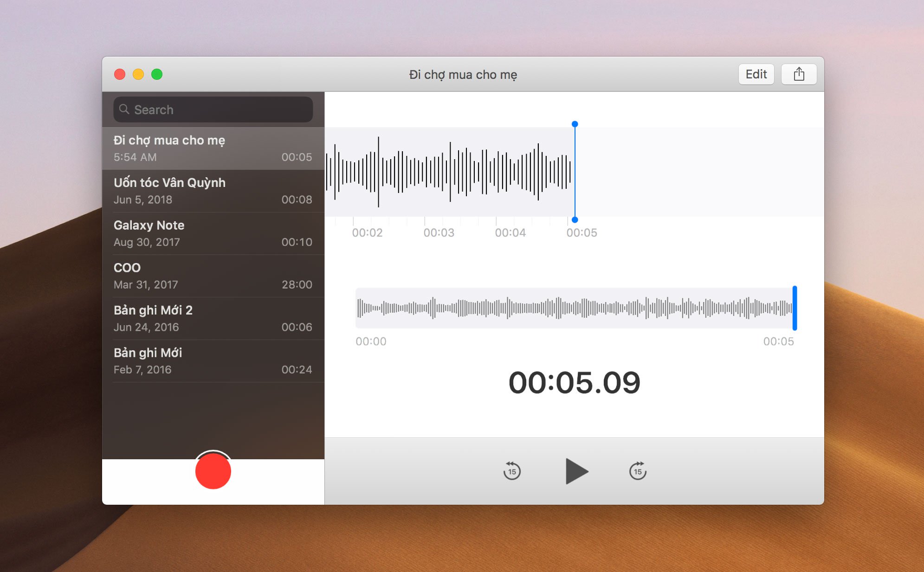
Task: Click the share icon in title bar
Action: tap(799, 74)
